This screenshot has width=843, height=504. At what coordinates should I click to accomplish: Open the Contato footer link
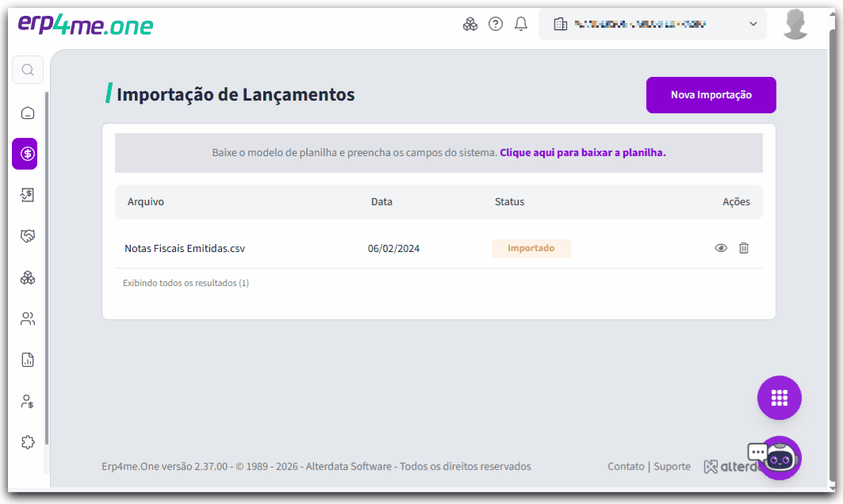(626, 467)
